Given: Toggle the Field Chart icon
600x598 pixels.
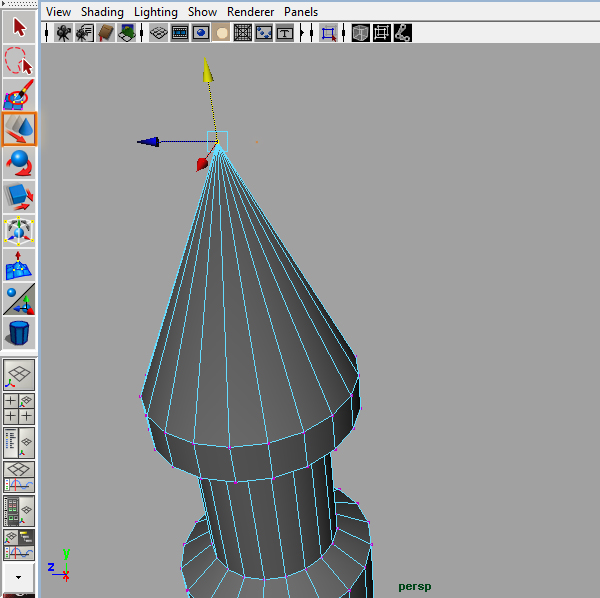Looking at the screenshot, I should (x=243, y=33).
